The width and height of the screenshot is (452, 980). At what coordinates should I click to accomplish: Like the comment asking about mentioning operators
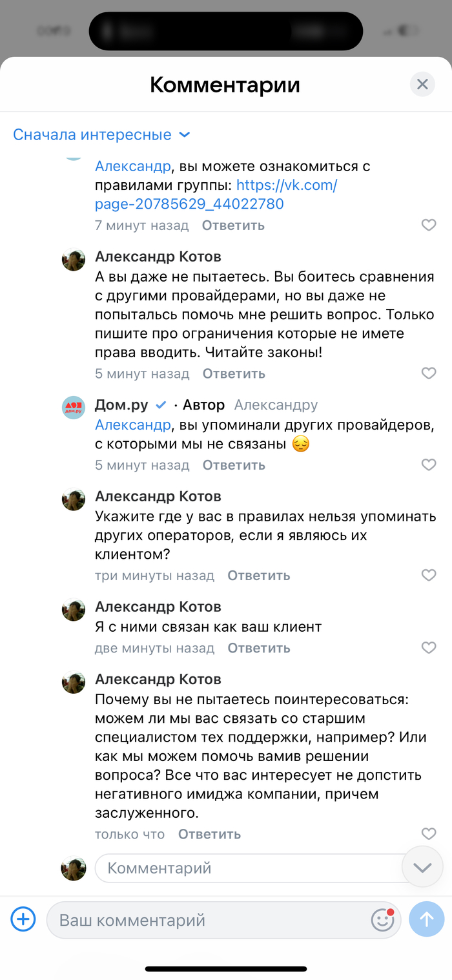point(429,575)
